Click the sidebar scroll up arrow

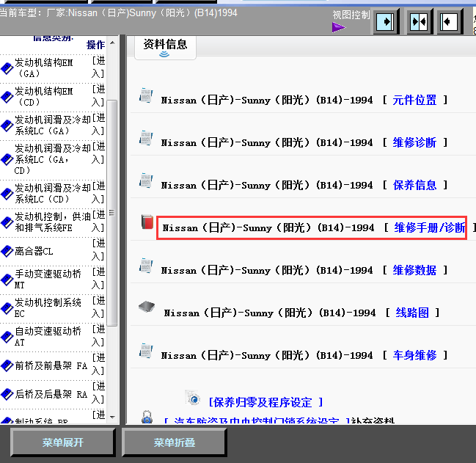(x=112, y=43)
